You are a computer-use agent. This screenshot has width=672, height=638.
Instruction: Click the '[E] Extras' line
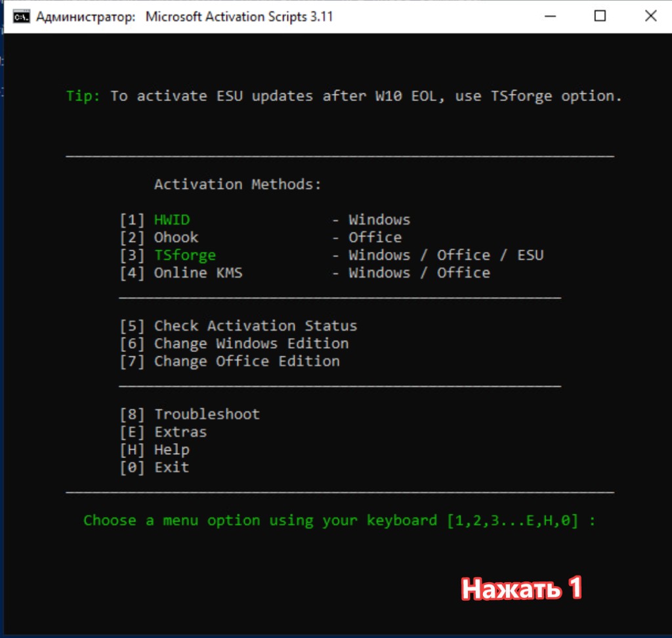[163, 432]
